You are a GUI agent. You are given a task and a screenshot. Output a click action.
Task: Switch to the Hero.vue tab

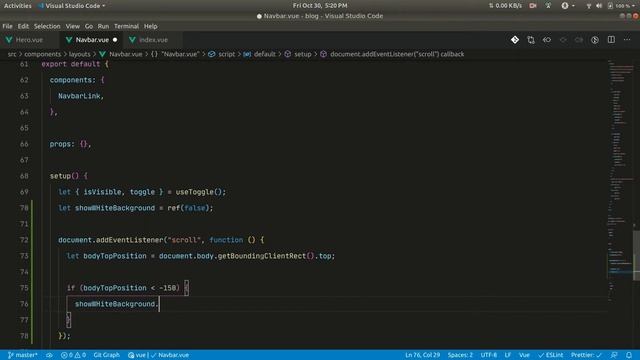[x=29, y=40]
